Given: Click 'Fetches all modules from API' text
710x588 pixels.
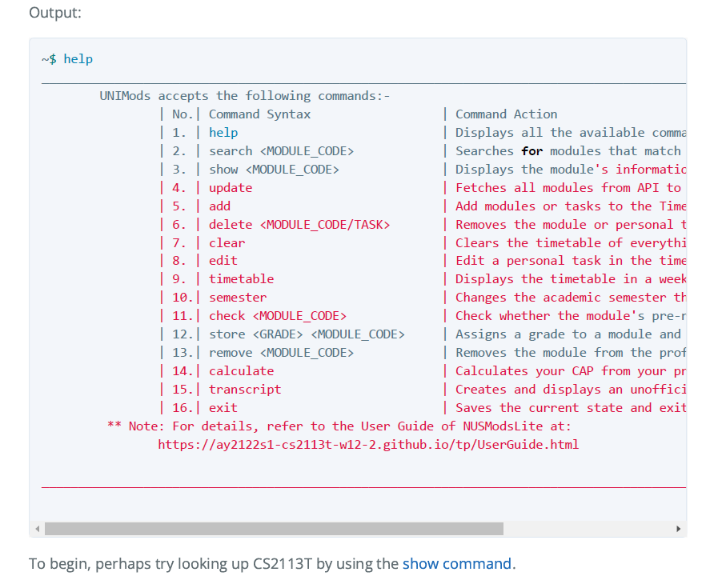Looking at the screenshot, I should coord(557,188).
